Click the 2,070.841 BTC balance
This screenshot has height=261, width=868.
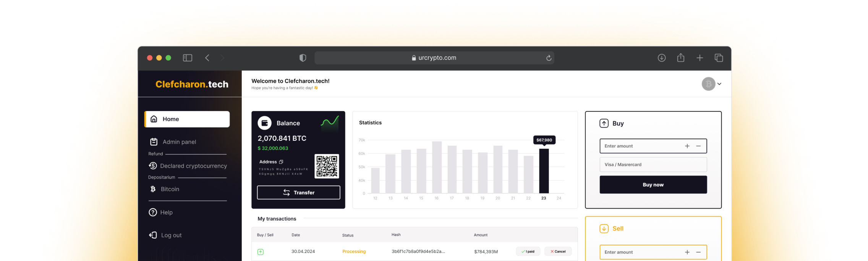click(282, 139)
